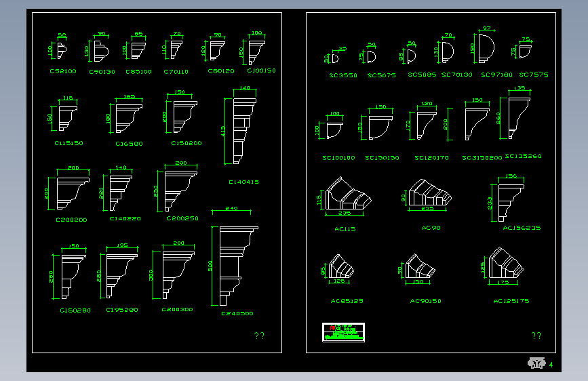Select the C140220 label text
588x381 pixels.
pos(125,218)
